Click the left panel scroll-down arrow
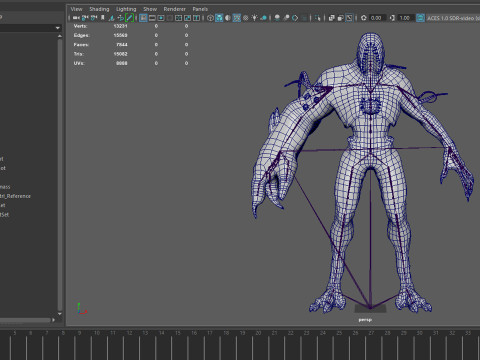This screenshot has width=480, height=360. click(60, 314)
